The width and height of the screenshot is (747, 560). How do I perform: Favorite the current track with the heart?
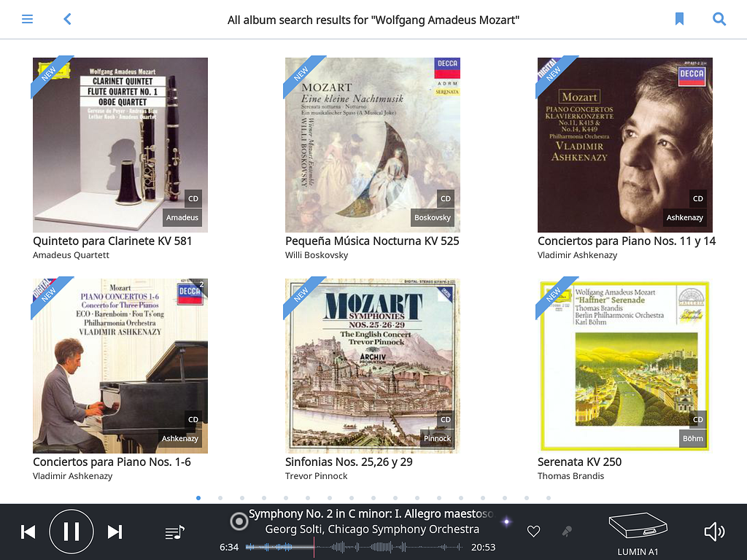coord(533,532)
